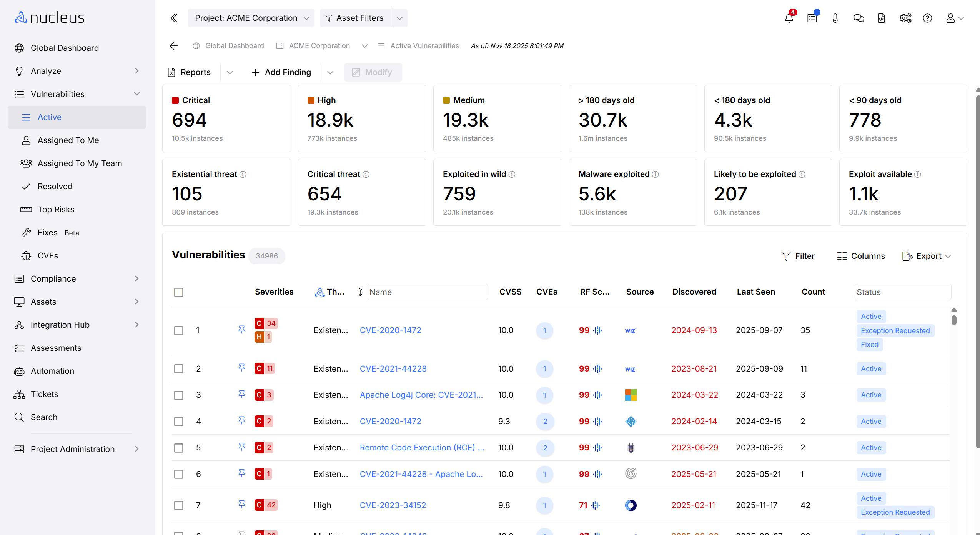The image size is (980, 535).
Task: Check the select-all checkbox in table header
Action: 179,292
